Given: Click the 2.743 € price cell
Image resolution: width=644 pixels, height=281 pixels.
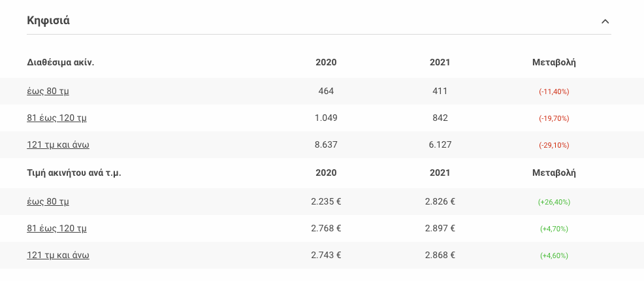Looking at the screenshot, I should (326, 255).
